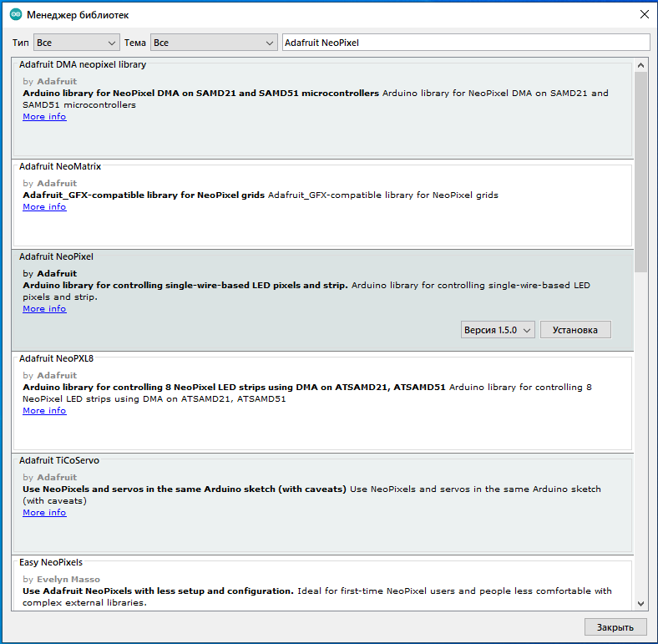This screenshot has width=658, height=644.
Task: Close the Library Manager window with X
Action: [x=644, y=15]
